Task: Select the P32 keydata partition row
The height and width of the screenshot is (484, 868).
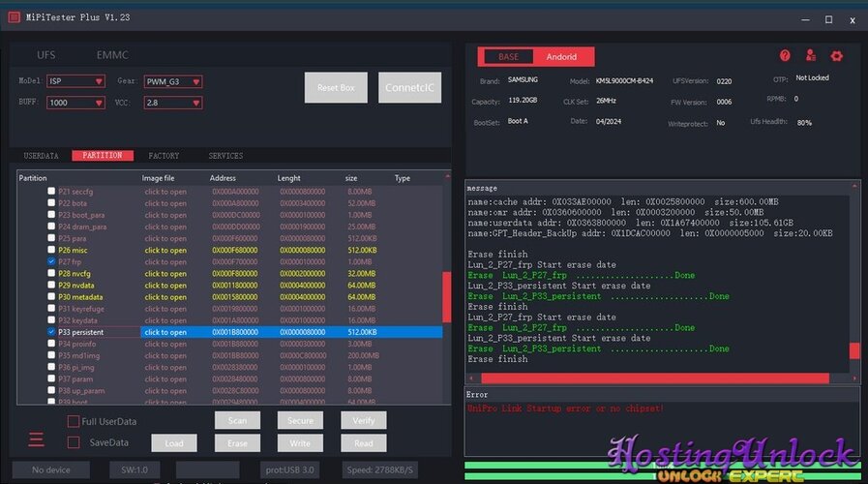Action: point(229,320)
